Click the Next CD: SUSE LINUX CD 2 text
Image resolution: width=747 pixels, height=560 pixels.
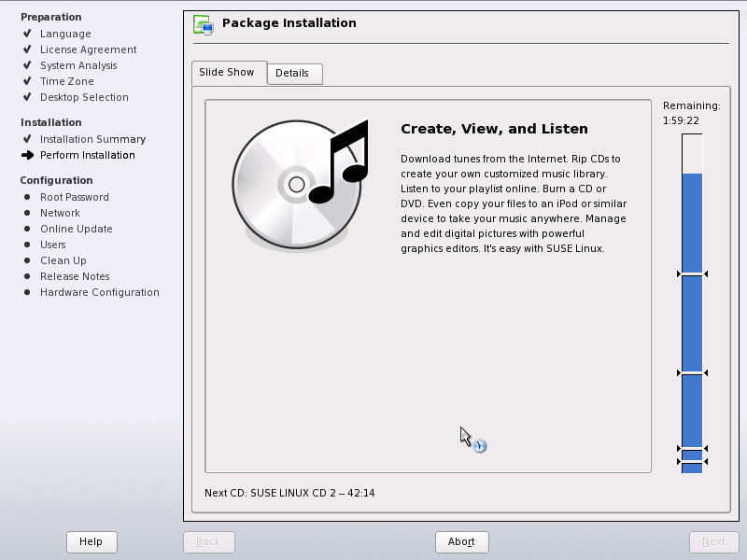point(289,493)
